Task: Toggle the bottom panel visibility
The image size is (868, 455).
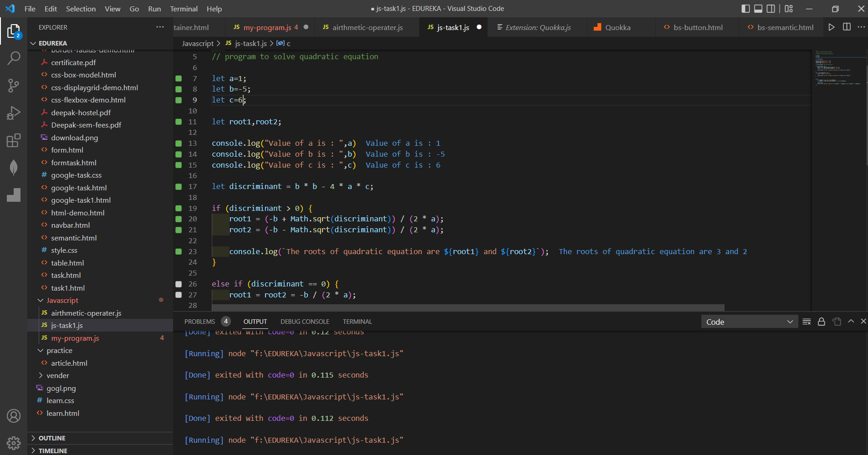Action: tap(758, 8)
